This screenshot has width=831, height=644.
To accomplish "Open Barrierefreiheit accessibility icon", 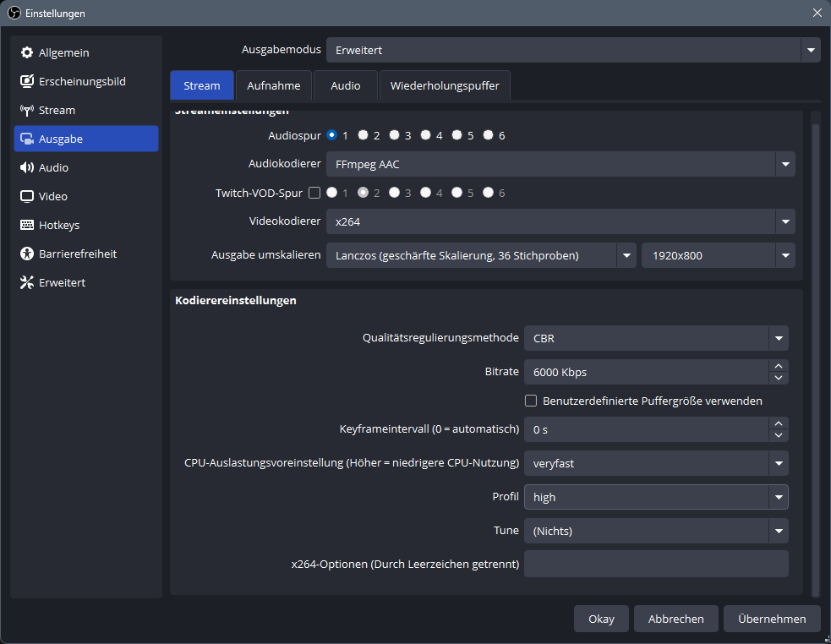I will [x=26, y=254].
